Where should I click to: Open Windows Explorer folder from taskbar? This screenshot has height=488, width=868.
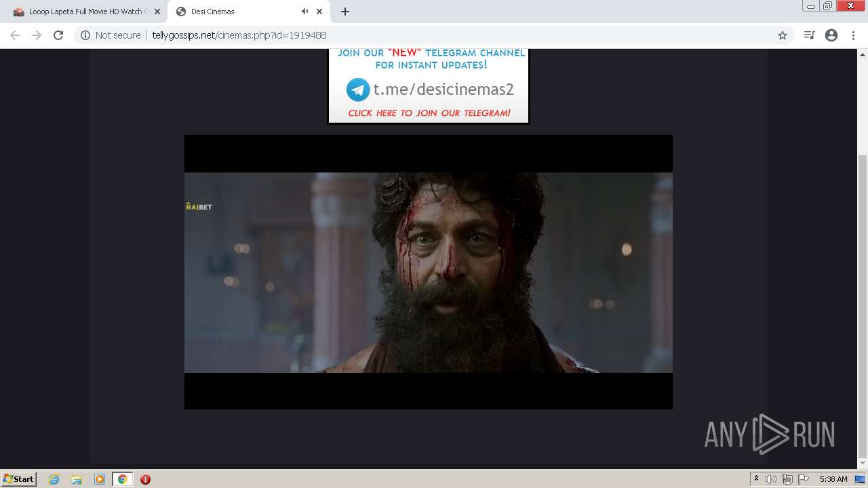tap(77, 479)
